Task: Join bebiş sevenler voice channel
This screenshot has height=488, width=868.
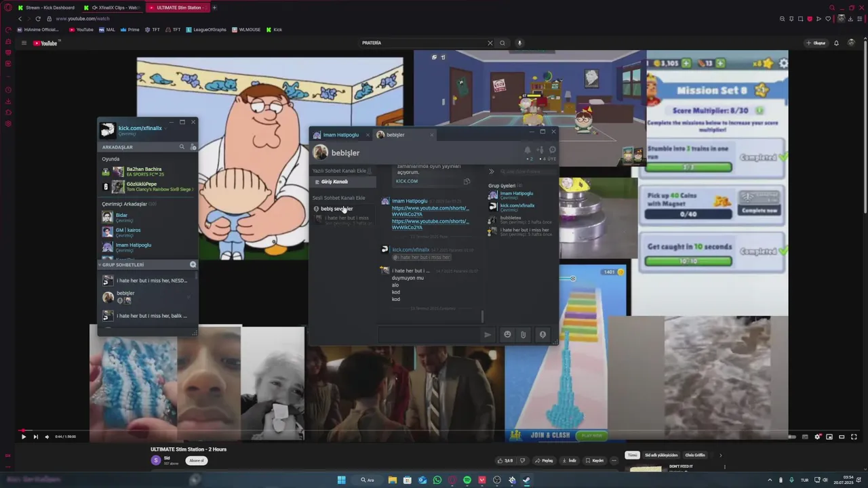Action: point(342,209)
